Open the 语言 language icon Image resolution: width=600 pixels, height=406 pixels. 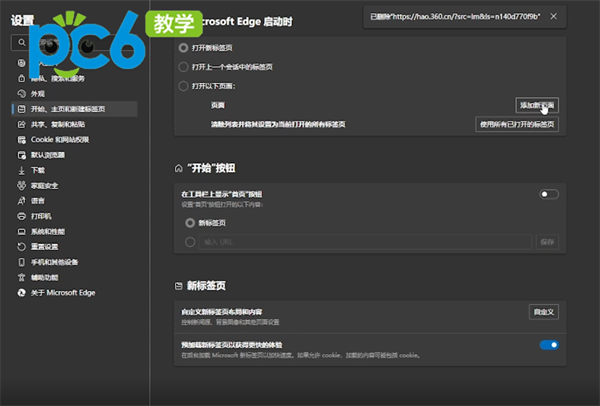[x=21, y=201]
